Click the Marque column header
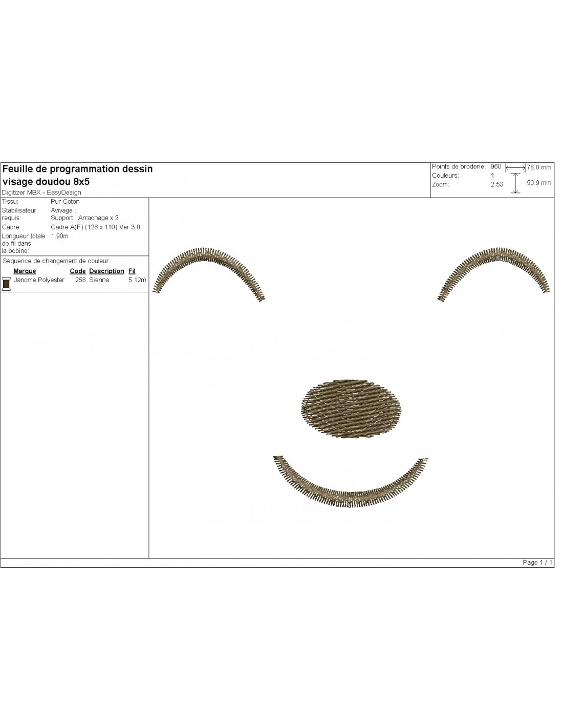Screen dimensions: 563x728 (25, 271)
